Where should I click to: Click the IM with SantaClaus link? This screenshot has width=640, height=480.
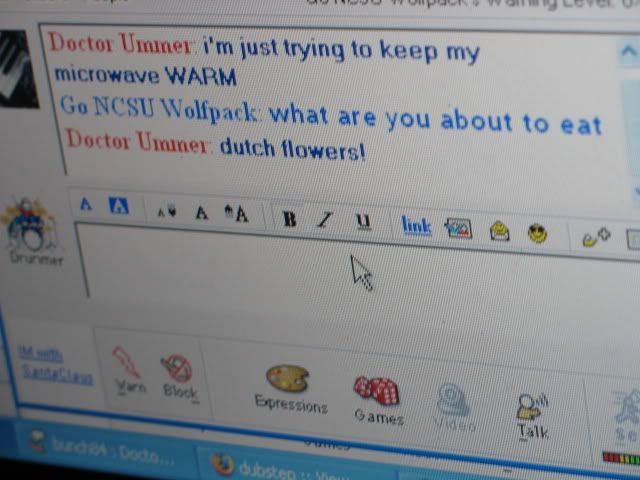pyautogui.click(x=54, y=364)
